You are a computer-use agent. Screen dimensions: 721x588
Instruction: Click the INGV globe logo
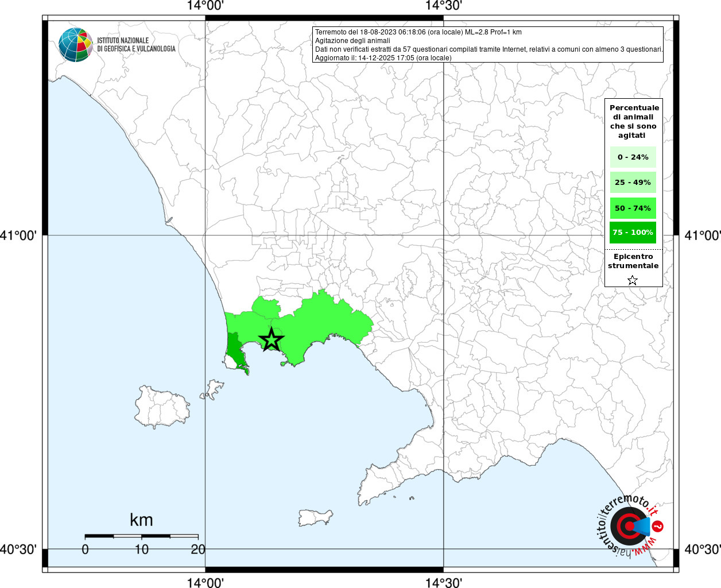coord(75,45)
